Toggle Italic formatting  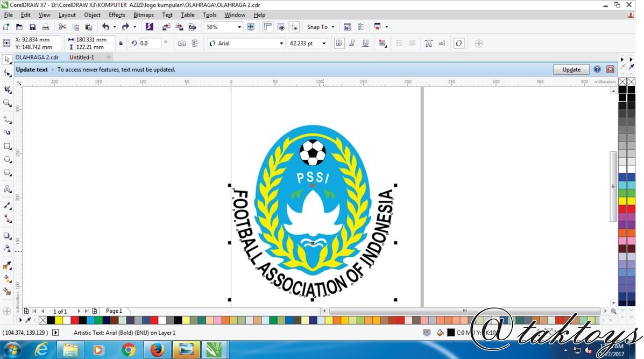pyautogui.click(x=352, y=44)
